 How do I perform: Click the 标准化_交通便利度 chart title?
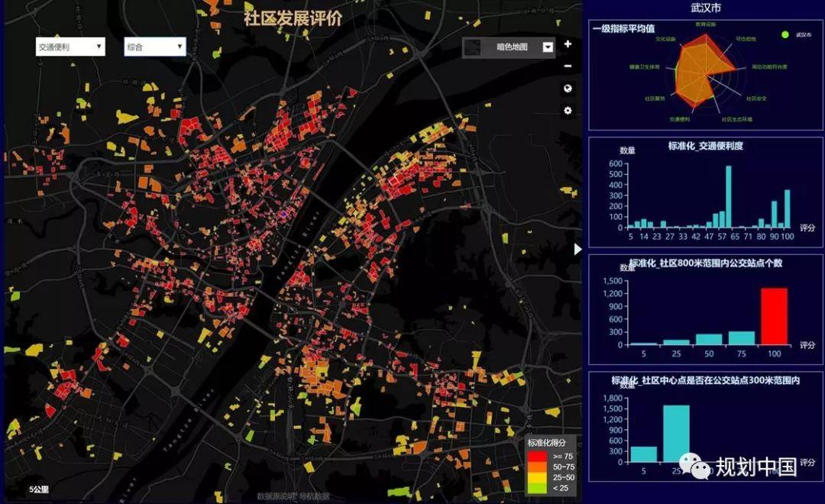point(706,146)
